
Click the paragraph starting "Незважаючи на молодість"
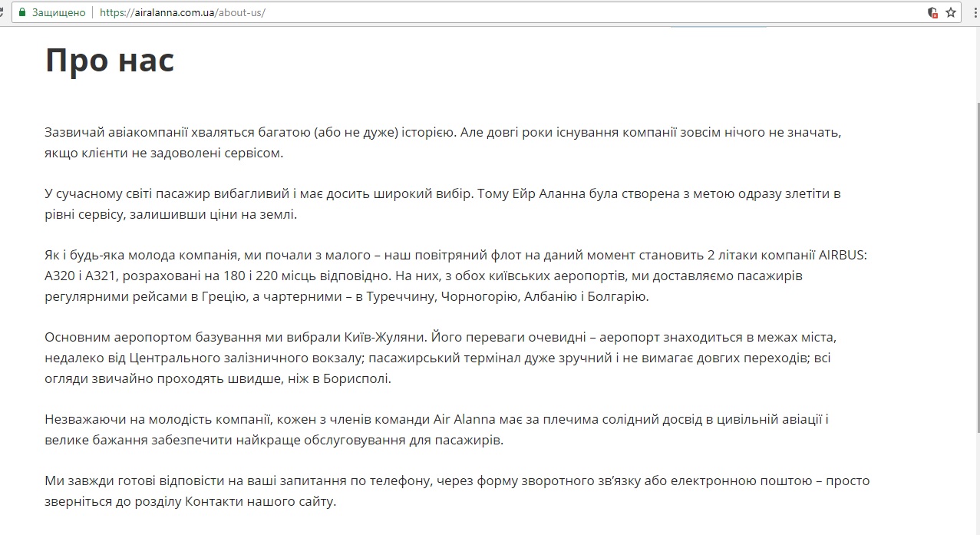pos(437,430)
